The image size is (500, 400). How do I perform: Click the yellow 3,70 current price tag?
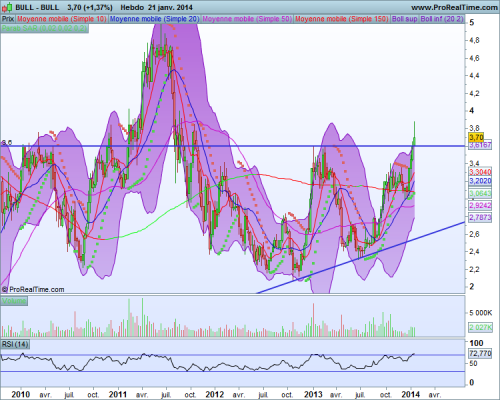[476, 137]
